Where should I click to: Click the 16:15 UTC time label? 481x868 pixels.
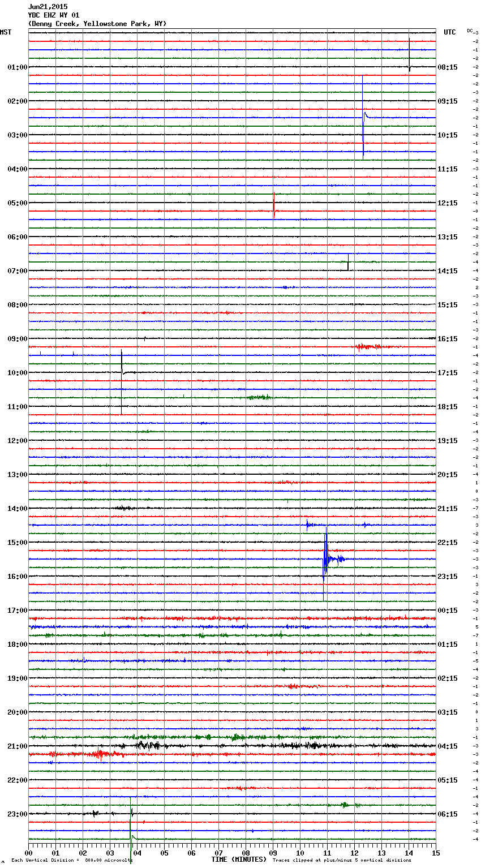click(x=448, y=339)
